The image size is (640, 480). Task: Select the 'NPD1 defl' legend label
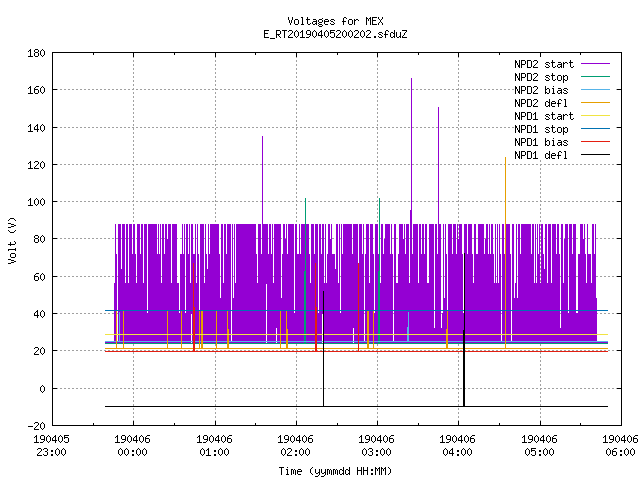[541, 156]
